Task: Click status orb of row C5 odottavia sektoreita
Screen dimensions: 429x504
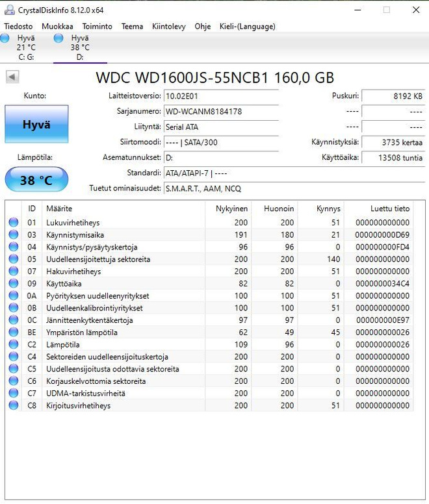Action: coord(14,369)
